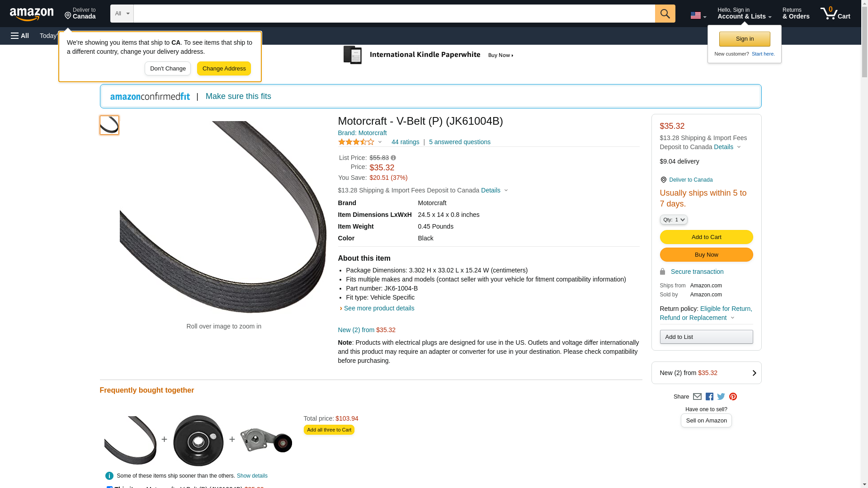Click the Amazon logo
Viewport: 868px width, 488px height.
click(32, 14)
